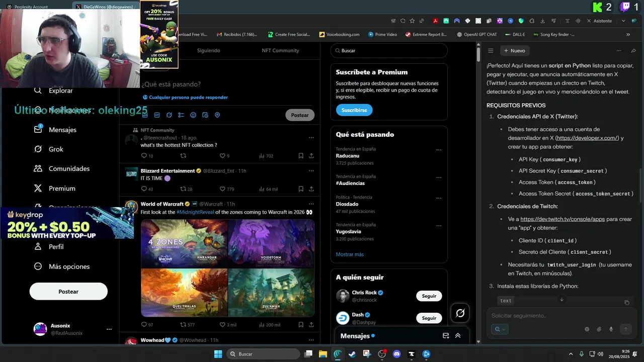The width and height of the screenshot is (644, 362).
Task: Open Más opciones in the sidebar
Action: 61,266
